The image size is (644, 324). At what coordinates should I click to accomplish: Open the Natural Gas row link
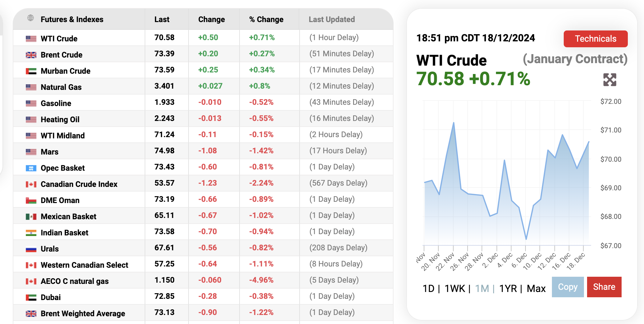click(x=61, y=87)
